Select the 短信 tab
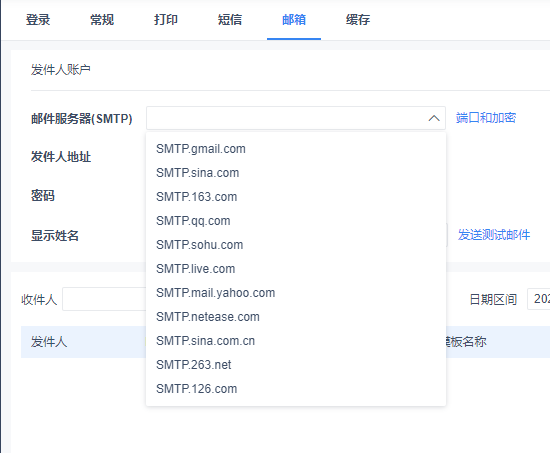The image size is (550, 453). pyautogui.click(x=230, y=20)
